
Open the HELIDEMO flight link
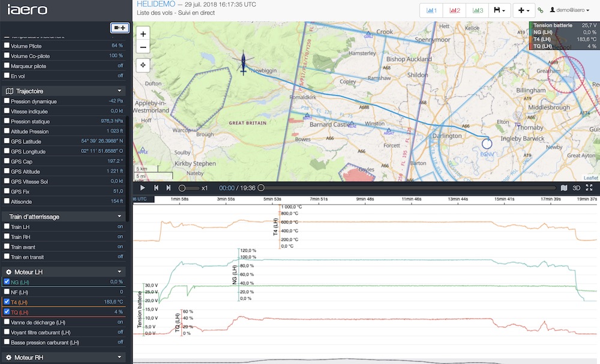point(156,4)
